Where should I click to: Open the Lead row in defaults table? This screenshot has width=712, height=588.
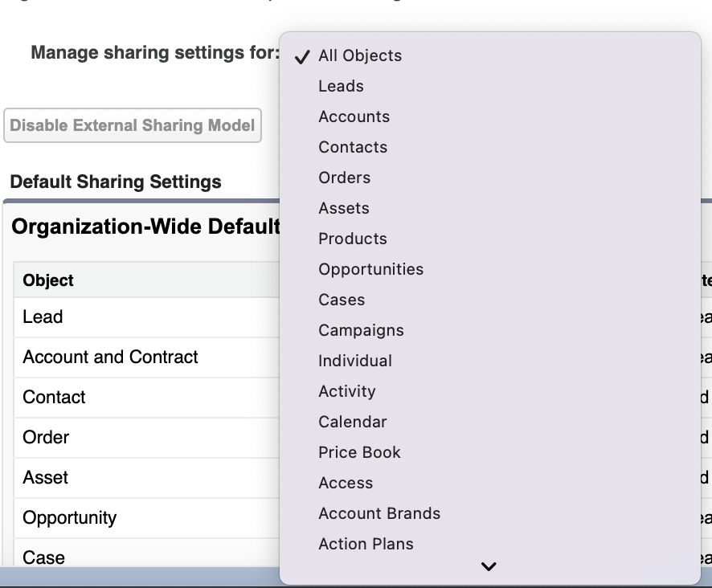(42, 316)
